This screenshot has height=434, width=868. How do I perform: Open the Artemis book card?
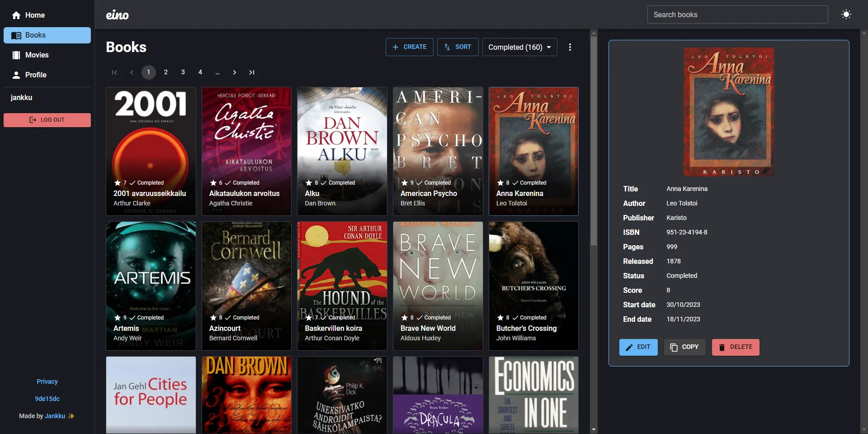click(151, 286)
